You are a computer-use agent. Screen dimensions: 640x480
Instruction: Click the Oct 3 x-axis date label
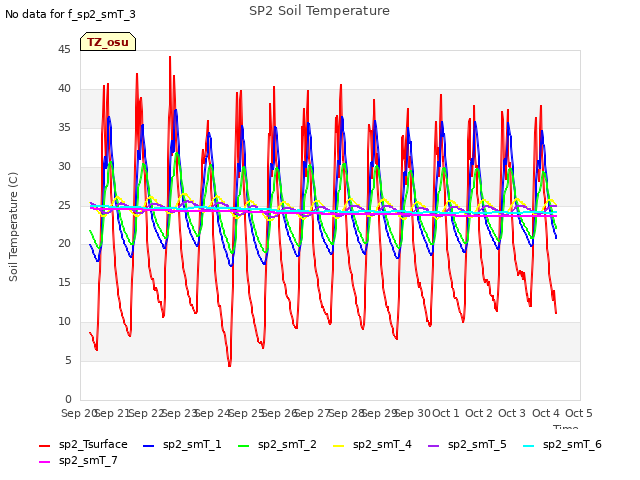coord(512,413)
